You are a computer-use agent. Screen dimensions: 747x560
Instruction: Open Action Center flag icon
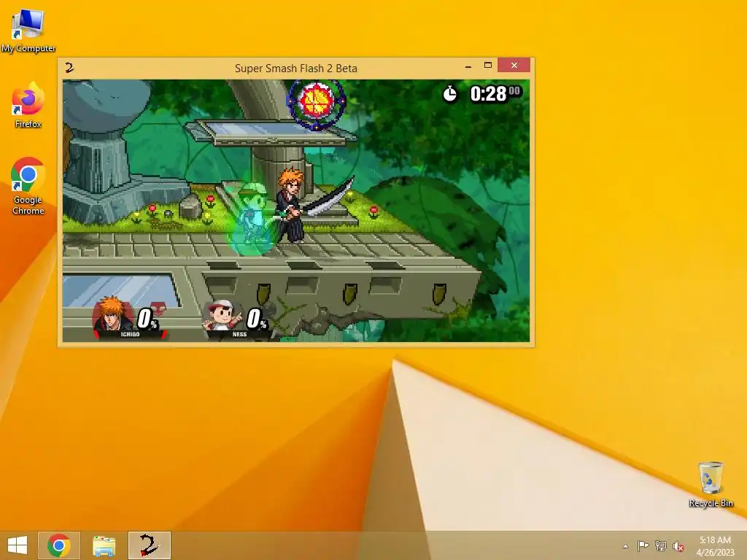pyautogui.click(x=643, y=545)
